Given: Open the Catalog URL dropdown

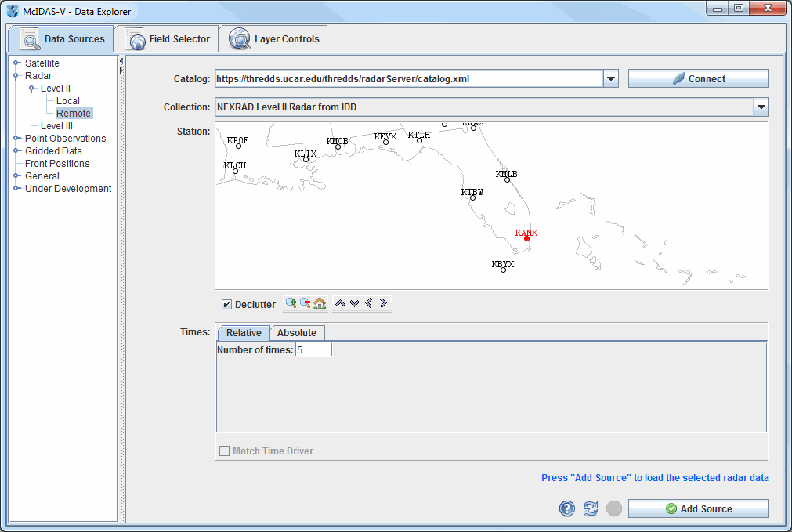Looking at the screenshot, I should click(x=611, y=79).
